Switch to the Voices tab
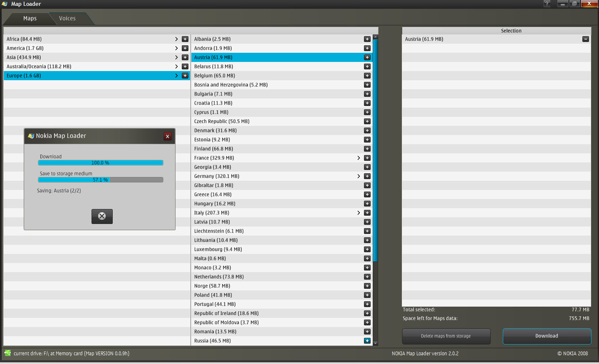This screenshot has height=364, width=599. (67, 18)
